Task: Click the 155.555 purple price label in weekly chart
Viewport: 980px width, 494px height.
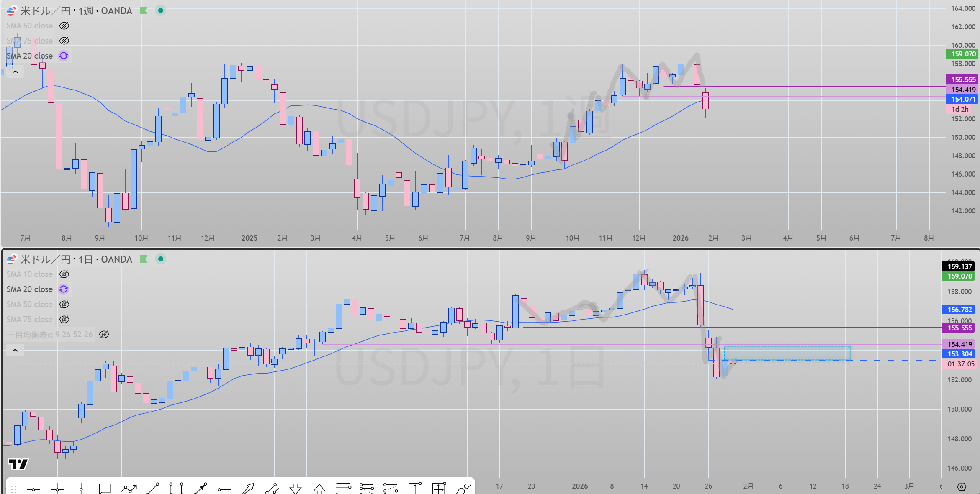Action: pos(962,79)
